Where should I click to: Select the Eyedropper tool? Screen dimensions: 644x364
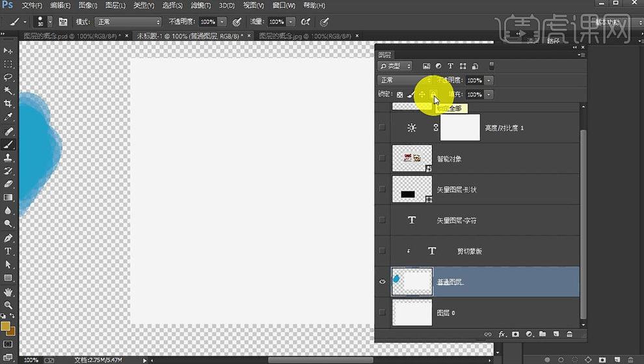(x=8, y=117)
